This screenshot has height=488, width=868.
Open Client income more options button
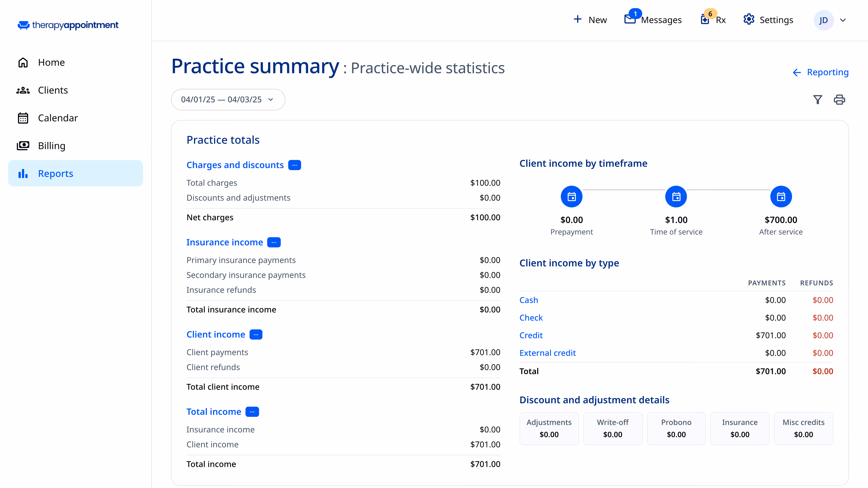[256, 334]
